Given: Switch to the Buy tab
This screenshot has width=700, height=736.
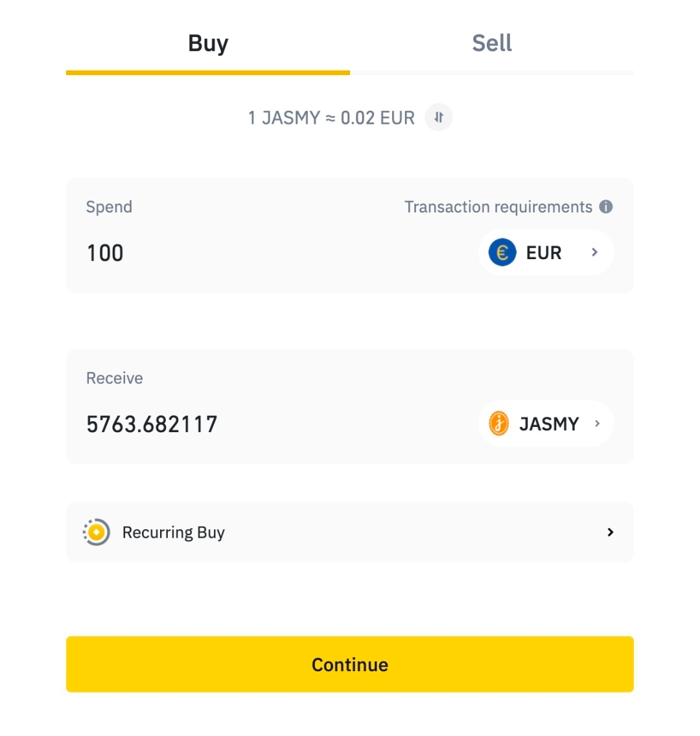Looking at the screenshot, I should pyautogui.click(x=208, y=43).
